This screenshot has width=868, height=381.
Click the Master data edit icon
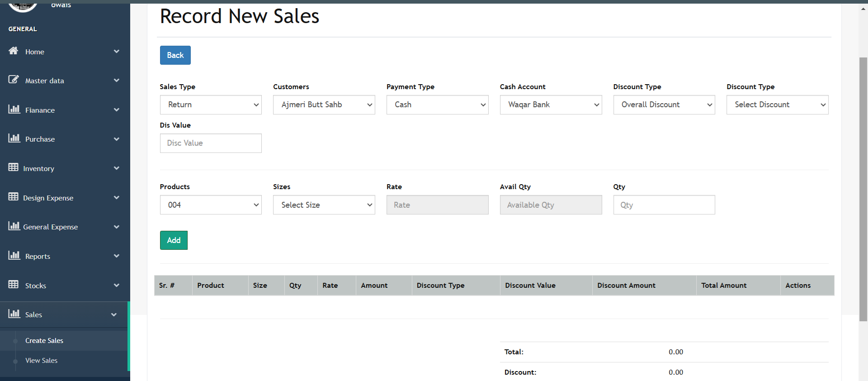(x=14, y=80)
